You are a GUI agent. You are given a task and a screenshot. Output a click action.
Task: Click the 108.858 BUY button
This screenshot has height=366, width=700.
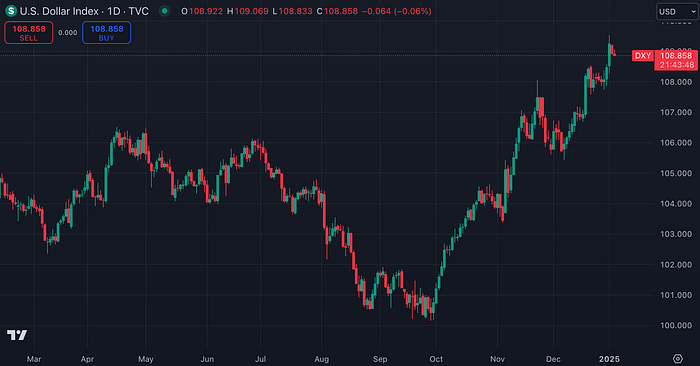107,33
